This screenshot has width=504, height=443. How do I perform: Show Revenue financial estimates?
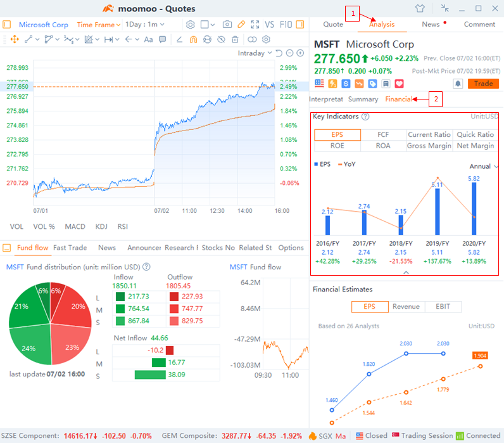(x=406, y=307)
